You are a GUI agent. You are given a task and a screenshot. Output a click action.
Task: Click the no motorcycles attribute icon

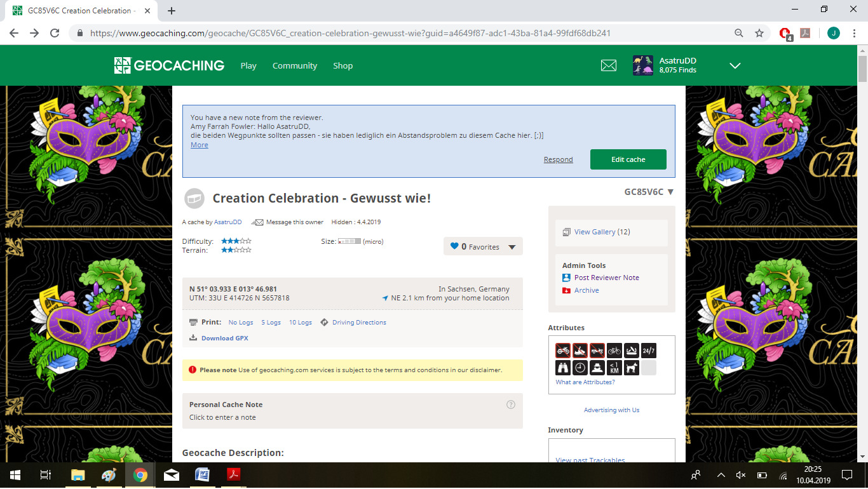point(563,351)
